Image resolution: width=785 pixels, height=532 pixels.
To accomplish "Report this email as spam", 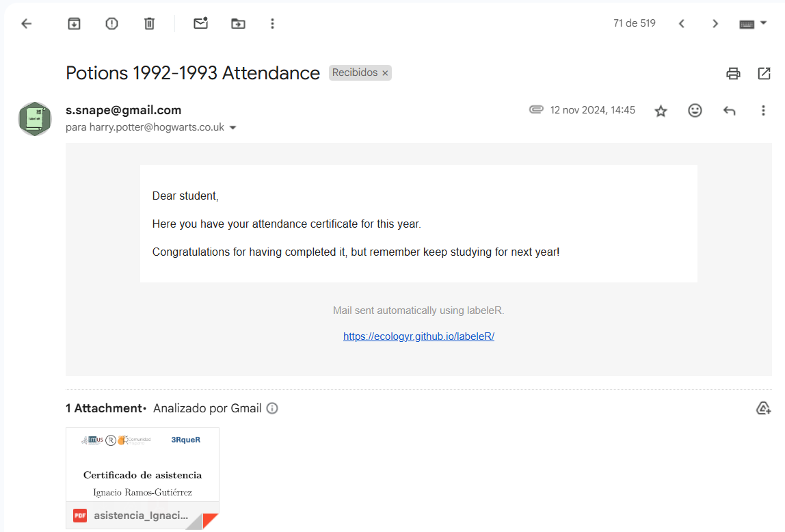I will [111, 24].
